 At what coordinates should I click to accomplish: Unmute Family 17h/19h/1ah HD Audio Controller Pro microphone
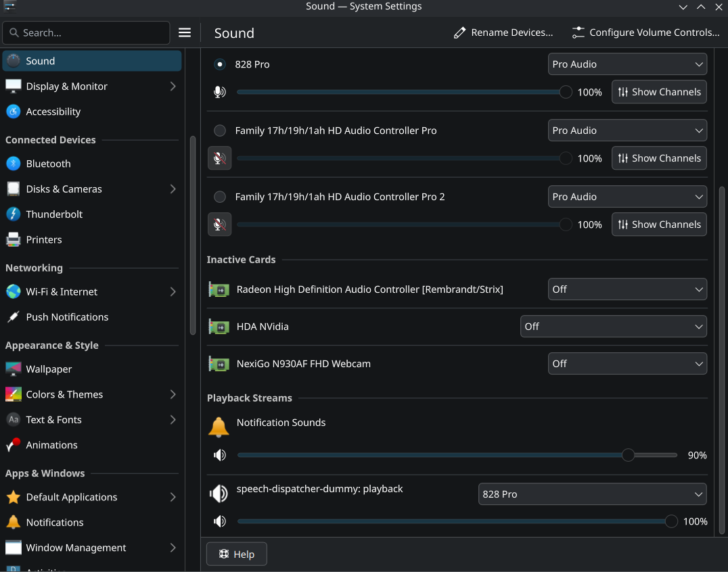point(219,158)
